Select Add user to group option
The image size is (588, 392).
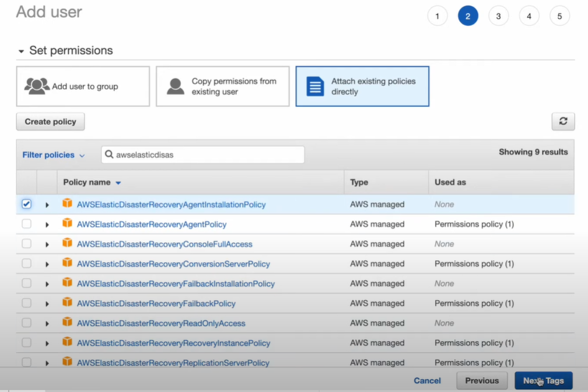(x=83, y=86)
